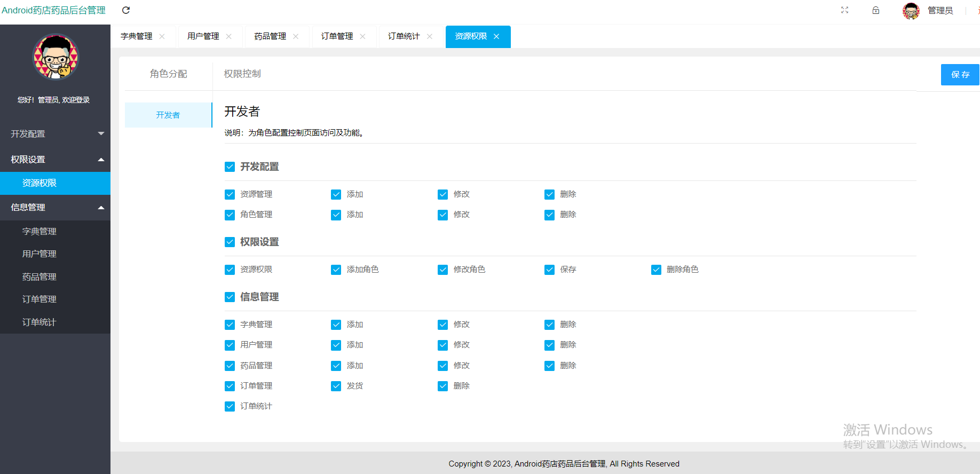This screenshot has height=474, width=980.
Task: Collapse the 信息管理 sidebar menu
Action: (x=55, y=208)
